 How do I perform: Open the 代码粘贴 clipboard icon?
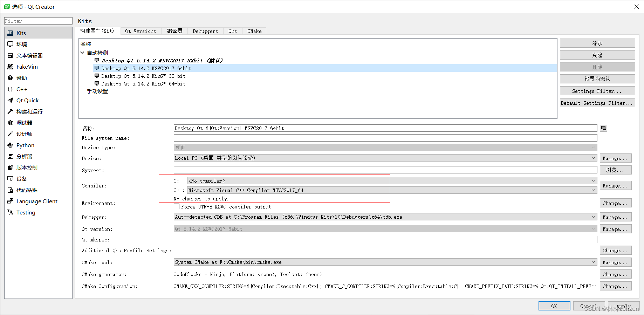10,190
